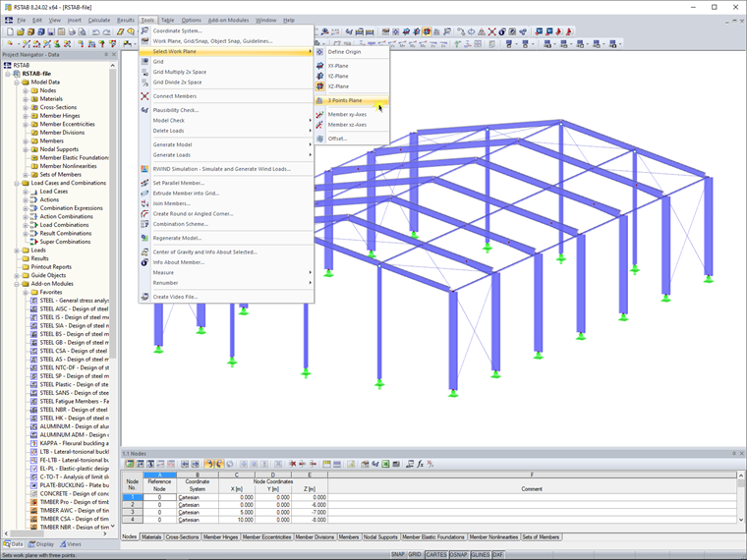Click the Regenerate Model menu icon
The image size is (747, 560).
point(144,238)
